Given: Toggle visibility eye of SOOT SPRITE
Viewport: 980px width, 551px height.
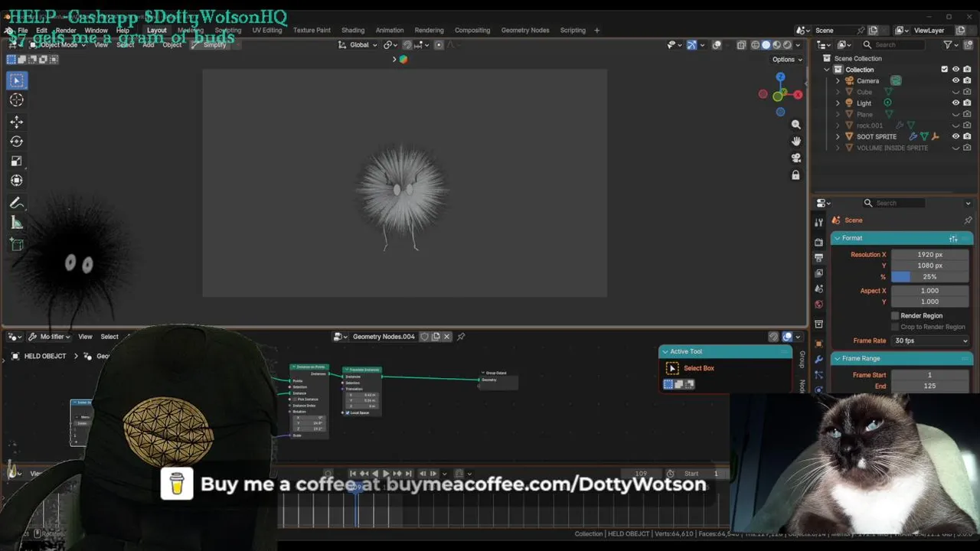Looking at the screenshot, I should (x=955, y=136).
